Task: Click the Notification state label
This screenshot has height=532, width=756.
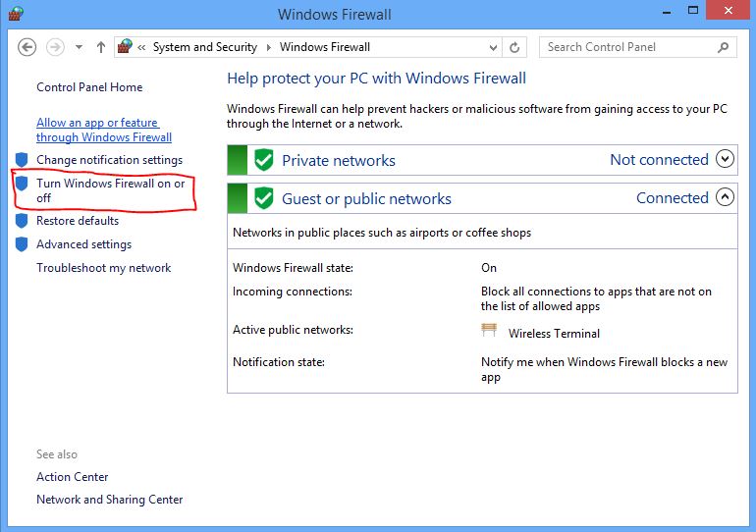Action: pyautogui.click(x=279, y=362)
